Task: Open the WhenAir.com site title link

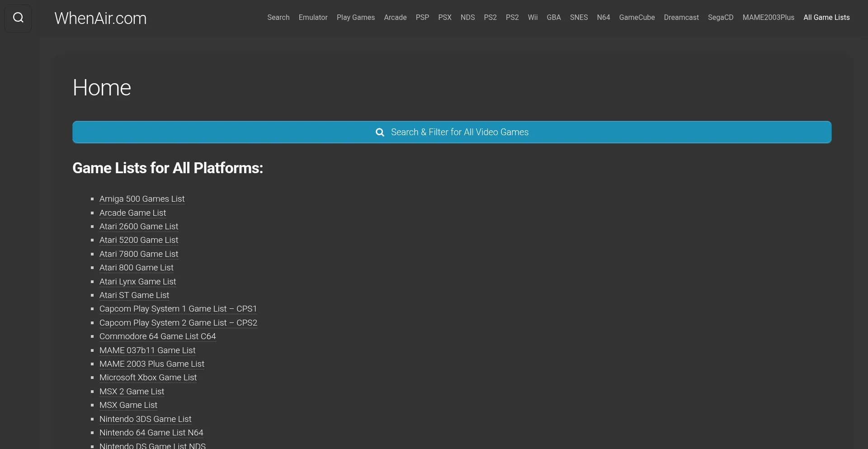Action: [x=100, y=19]
